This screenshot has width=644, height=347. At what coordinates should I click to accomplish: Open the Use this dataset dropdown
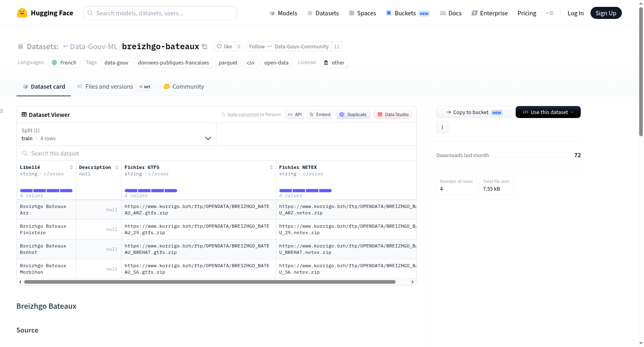click(548, 112)
